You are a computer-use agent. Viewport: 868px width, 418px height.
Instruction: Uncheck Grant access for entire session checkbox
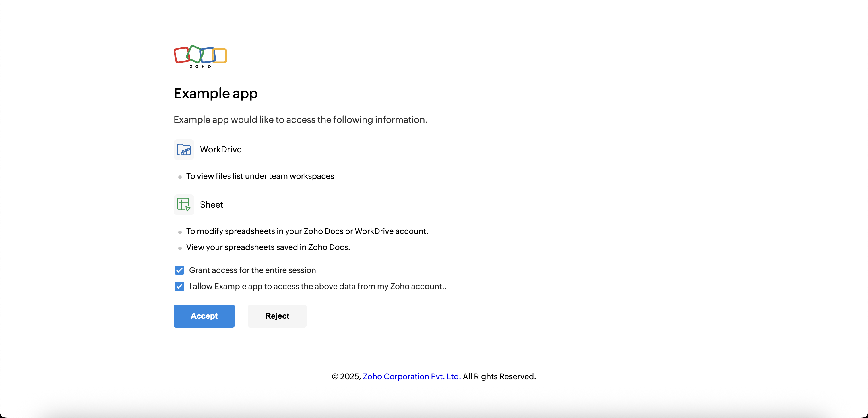179,270
